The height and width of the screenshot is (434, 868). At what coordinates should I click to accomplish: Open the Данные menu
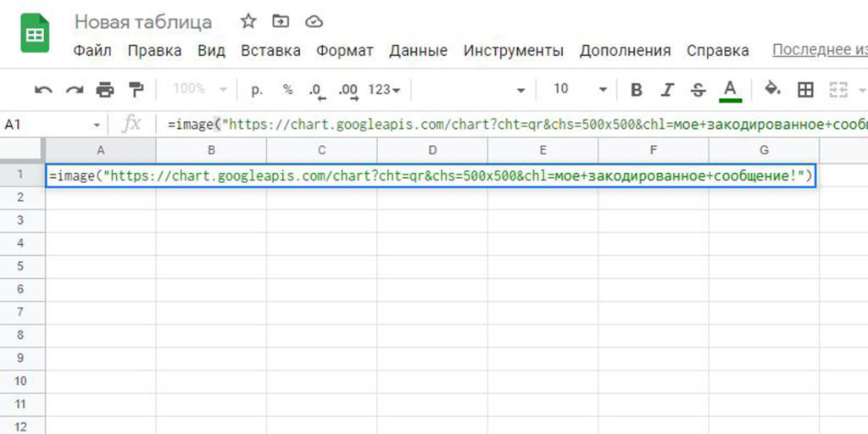pyautogui.click(x=418, y=51)
